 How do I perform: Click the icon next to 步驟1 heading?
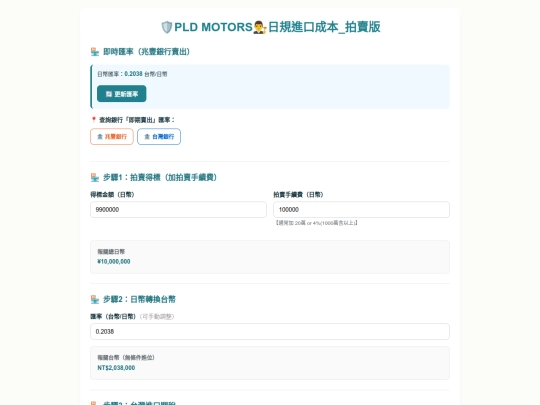click(x=95, y=177)
